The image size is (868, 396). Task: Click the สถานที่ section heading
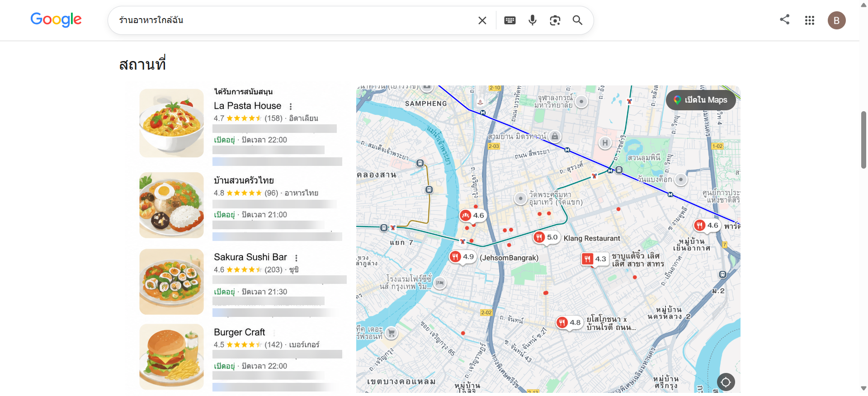142,64
